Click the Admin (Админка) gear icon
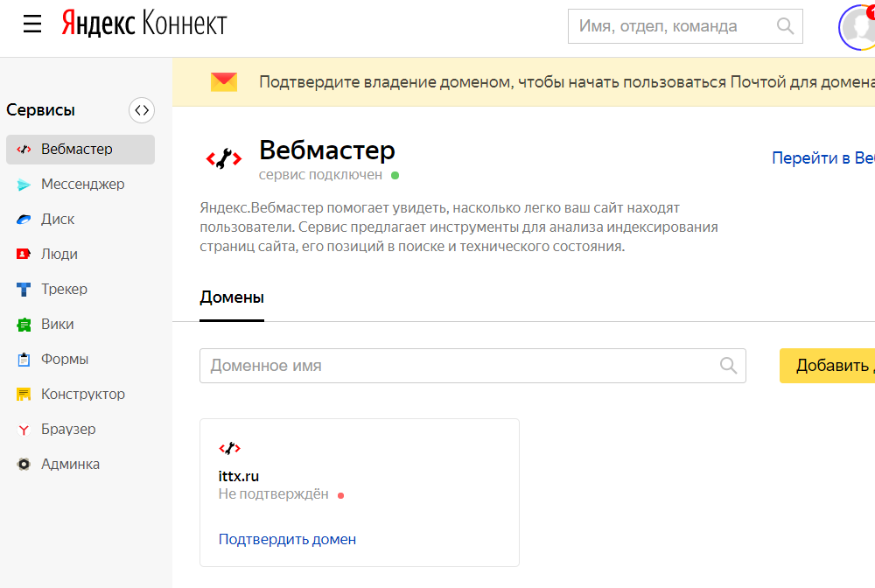The height and width of the screenshot is (588, 875). pyautogui.click(x=24, y=465)
